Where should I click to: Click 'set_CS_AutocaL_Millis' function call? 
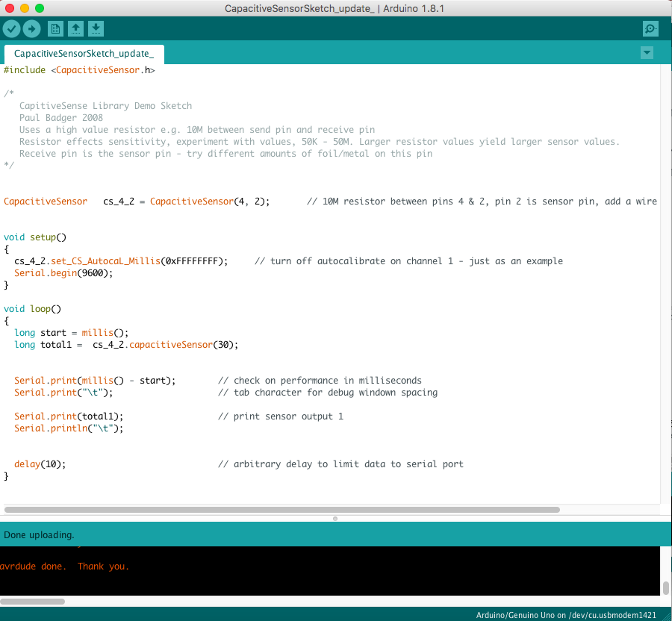(x=105, y=261)
